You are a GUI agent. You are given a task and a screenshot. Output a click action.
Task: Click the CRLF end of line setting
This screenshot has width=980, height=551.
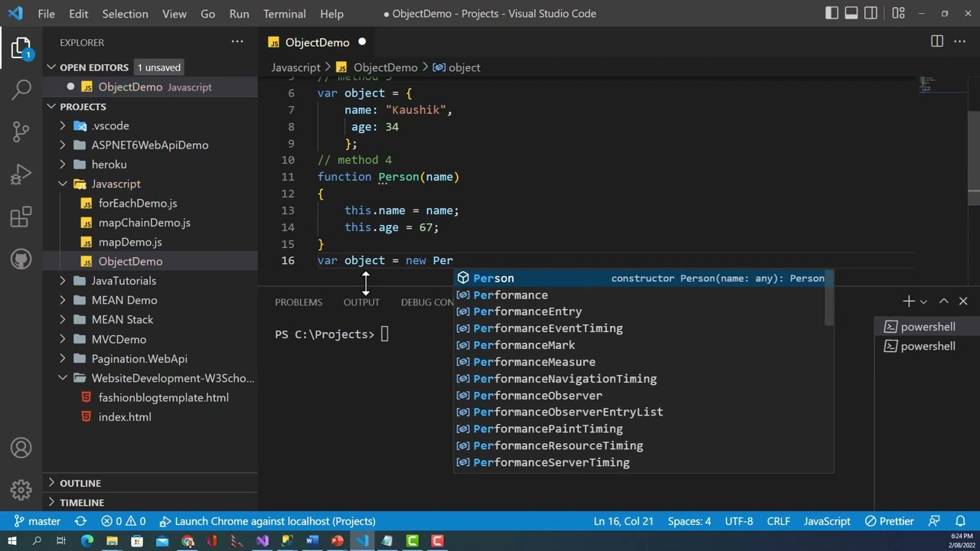click(779, 521)
